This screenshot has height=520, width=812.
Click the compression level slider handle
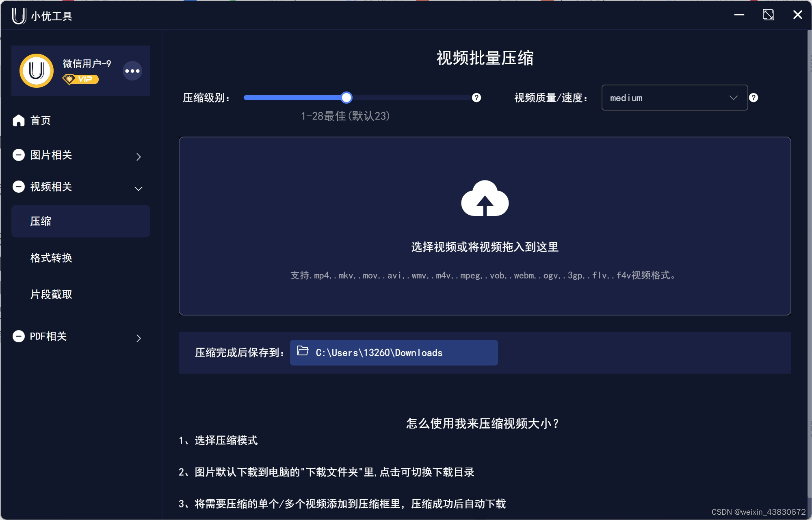(x=346, y=98)
